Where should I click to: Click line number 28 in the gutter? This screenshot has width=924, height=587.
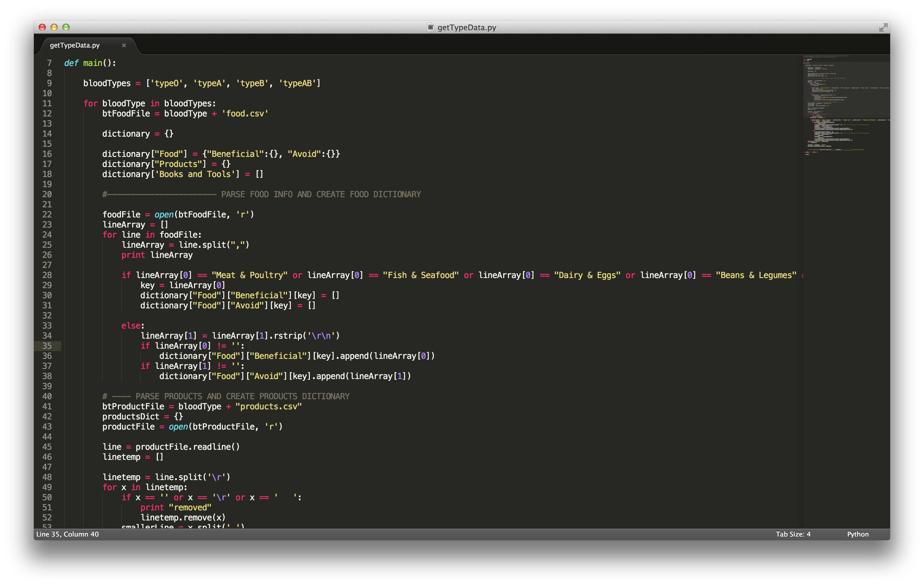click(47, 275)
